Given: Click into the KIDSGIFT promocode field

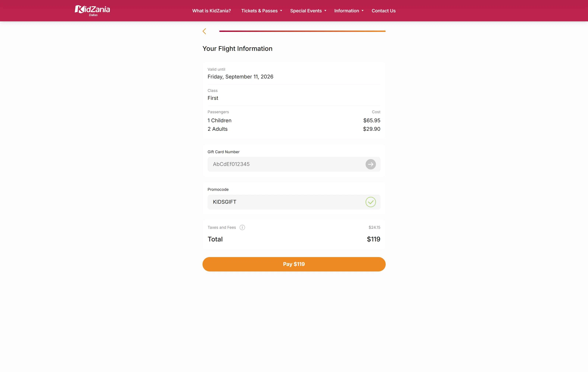Looking at the screenshot, I should [x=286, y=202].
